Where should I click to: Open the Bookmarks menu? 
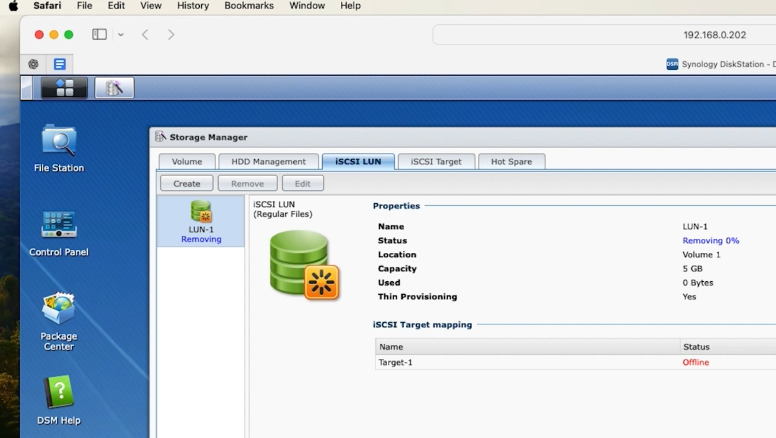point(249,6)
